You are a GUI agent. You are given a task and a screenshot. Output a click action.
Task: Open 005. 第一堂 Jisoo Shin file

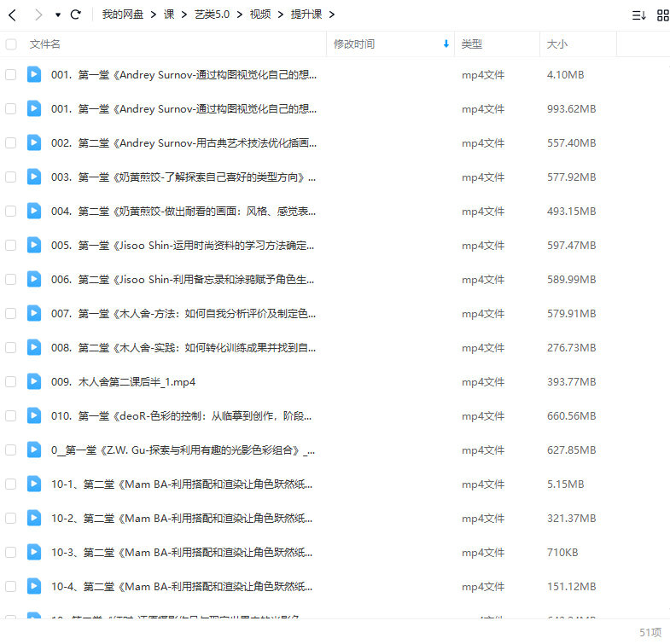coord(182,245)
